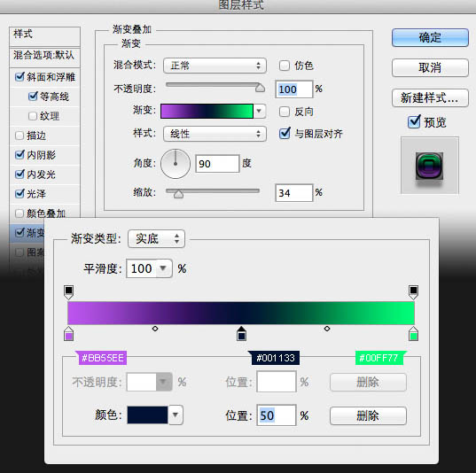Click 平滑度 field showing 100

coord(142,268)
